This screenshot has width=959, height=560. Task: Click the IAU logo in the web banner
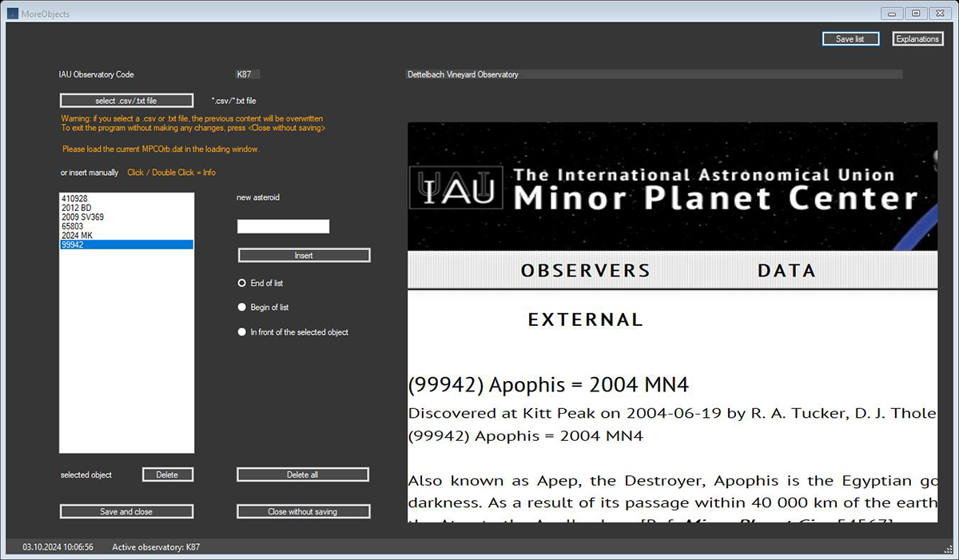tap(456, 187)
